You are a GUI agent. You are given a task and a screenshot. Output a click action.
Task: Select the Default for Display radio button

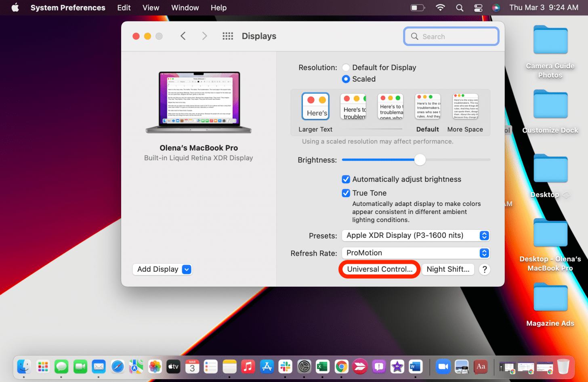(x=346, y=67)
